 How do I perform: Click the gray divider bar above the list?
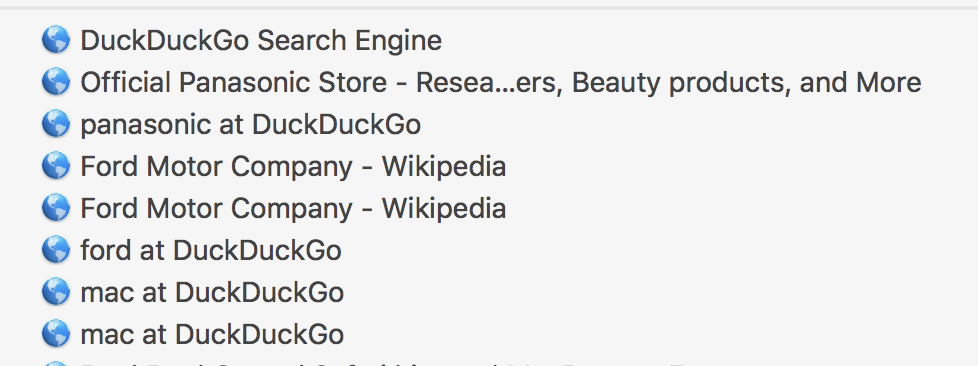coord(489,7)
